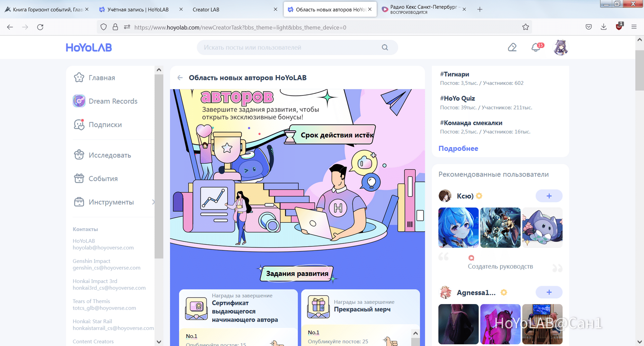Open the Firefox downloads icon

(x=603, y=27)
